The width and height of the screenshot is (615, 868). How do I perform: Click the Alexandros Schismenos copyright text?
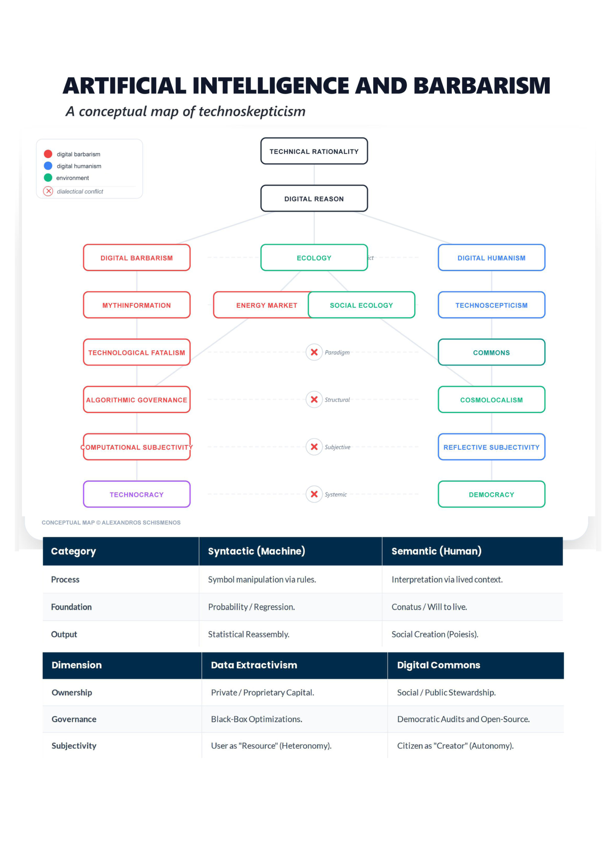pyautogui.click(x=111, y=522)
